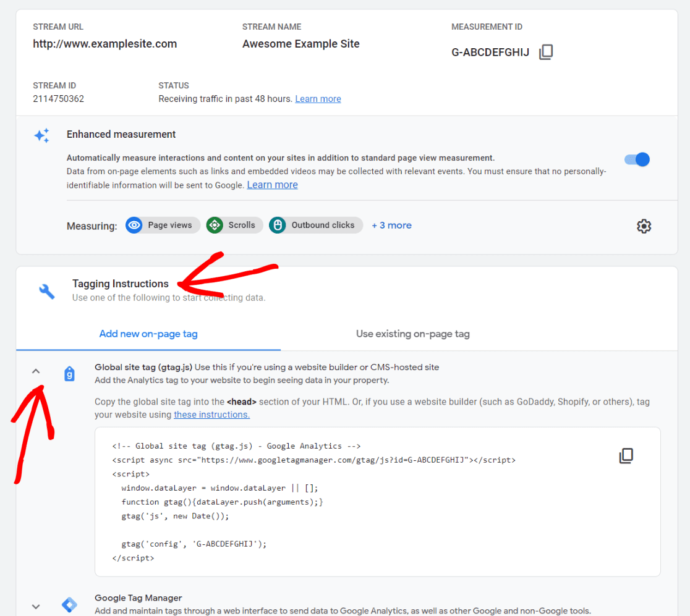Switch to Add new on-page tag tab
The height and width of the screenshot is (616, 690).
[x=148, y=334]
